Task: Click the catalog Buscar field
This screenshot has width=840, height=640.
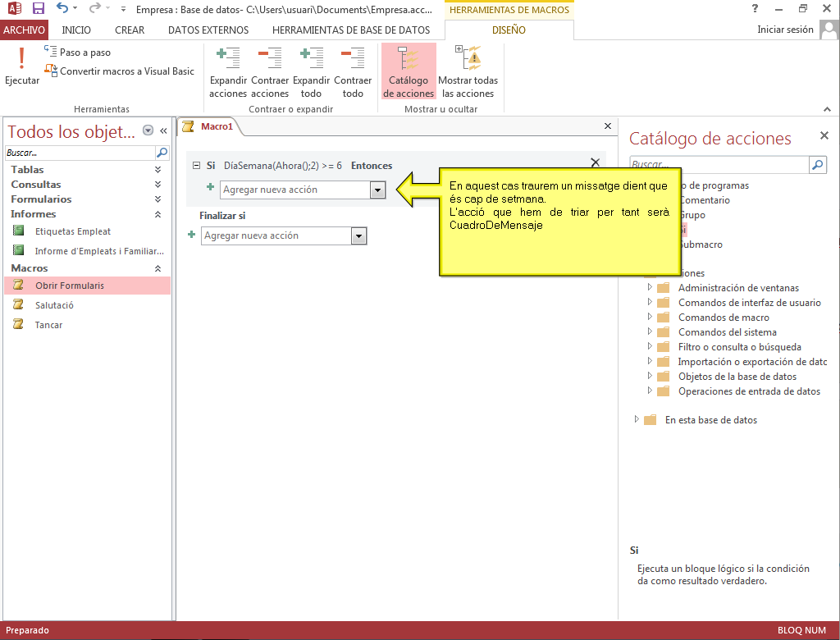Action: point(719,165)
